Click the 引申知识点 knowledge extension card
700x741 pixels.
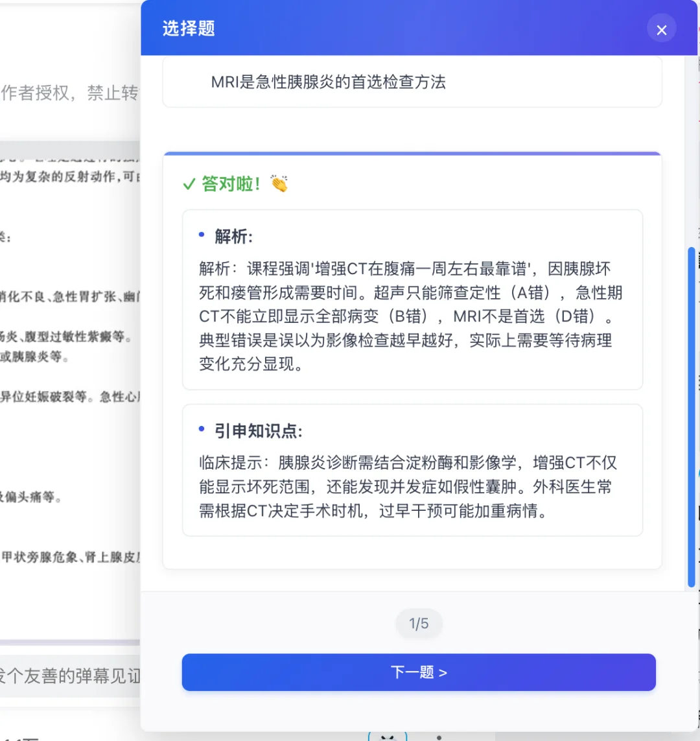click(x=412, y=471)
